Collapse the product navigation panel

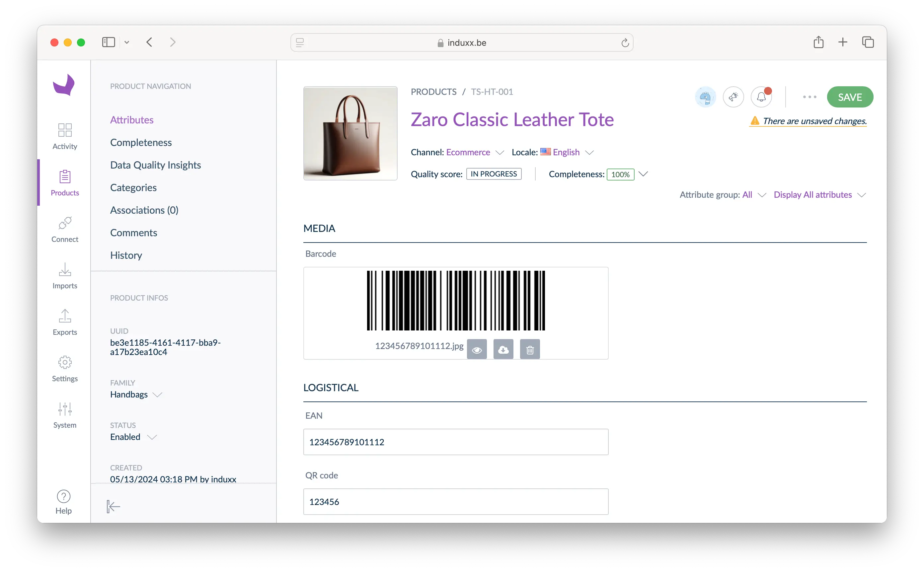tap(113, 506)
